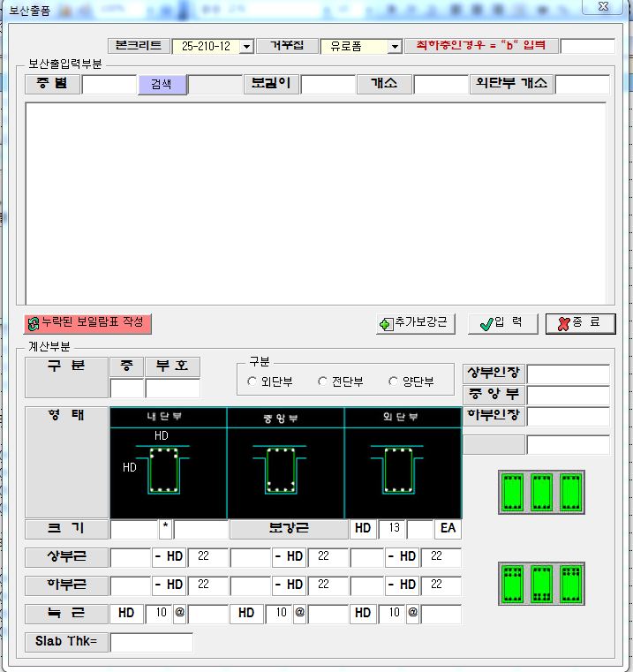Open the formwork 유로폼 dropdown arrow
The height and width of the screenshot is (672, 633).
pyautogui.click(x=395, y=46)
